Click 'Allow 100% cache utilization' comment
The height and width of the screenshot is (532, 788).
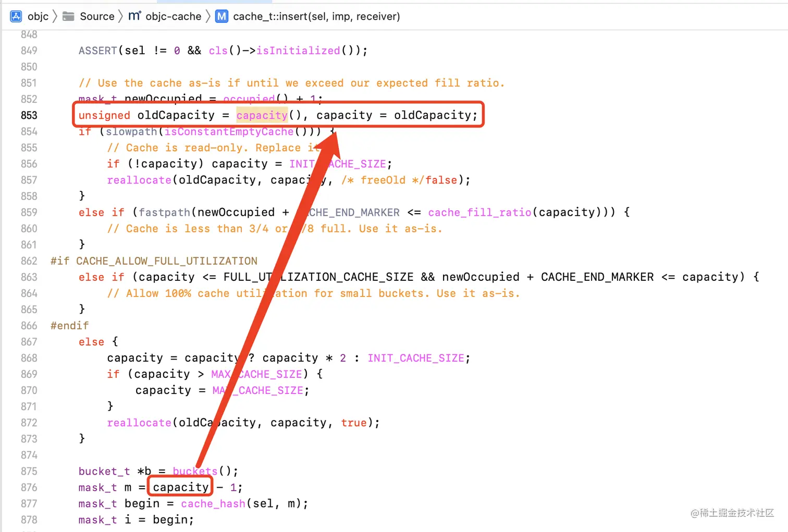[x=314, y=293]
